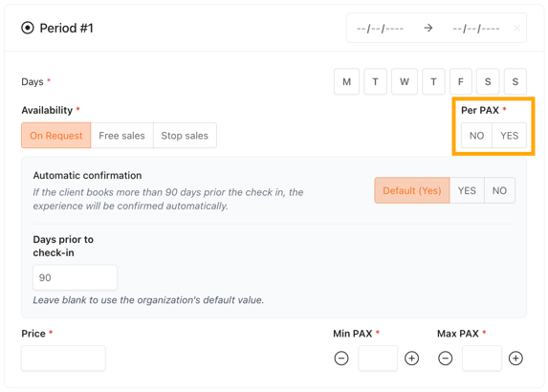Click the Price input field
The image size is (548, 392).
pos(63,359)
